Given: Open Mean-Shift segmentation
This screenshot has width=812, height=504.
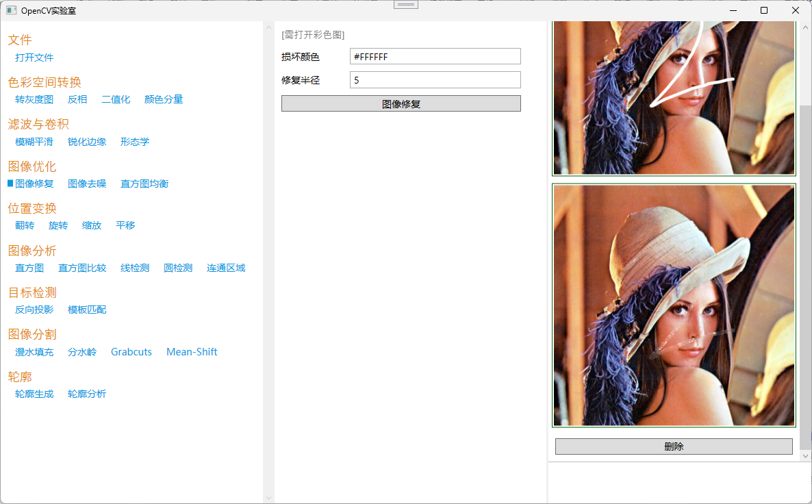Looking at the screenshot, I should pos(192,352).
